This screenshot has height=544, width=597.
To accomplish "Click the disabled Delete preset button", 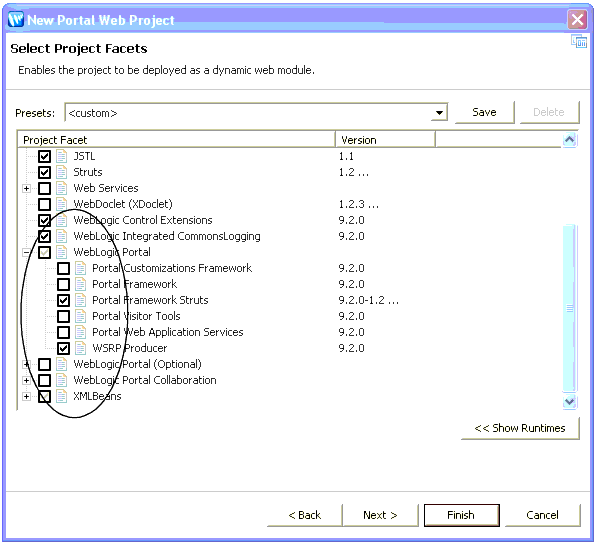I will [x=549, y=112].
